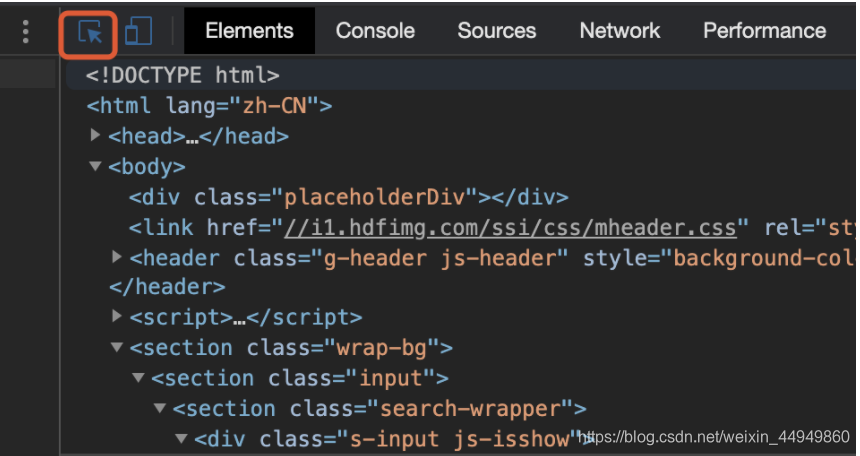Open the mheader.css stylesheet link

pos(510,228)
